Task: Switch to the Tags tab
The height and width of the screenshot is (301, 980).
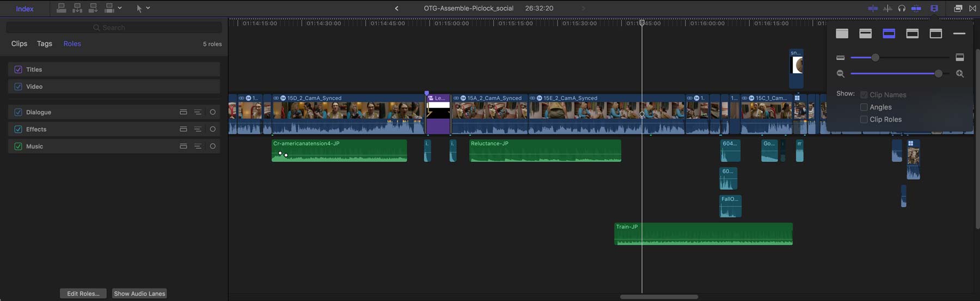Action: click(45, 44)
